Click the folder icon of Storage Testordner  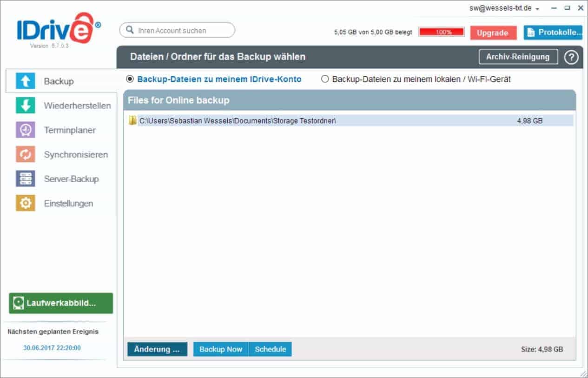[133, 121]
